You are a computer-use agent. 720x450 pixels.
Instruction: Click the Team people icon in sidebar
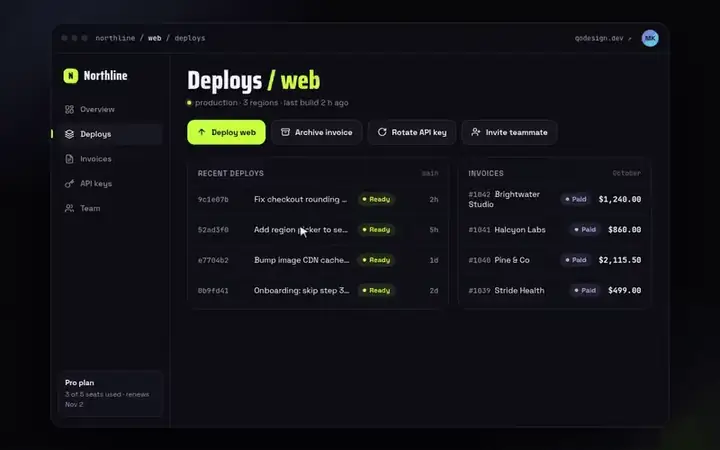click(69, 208)
